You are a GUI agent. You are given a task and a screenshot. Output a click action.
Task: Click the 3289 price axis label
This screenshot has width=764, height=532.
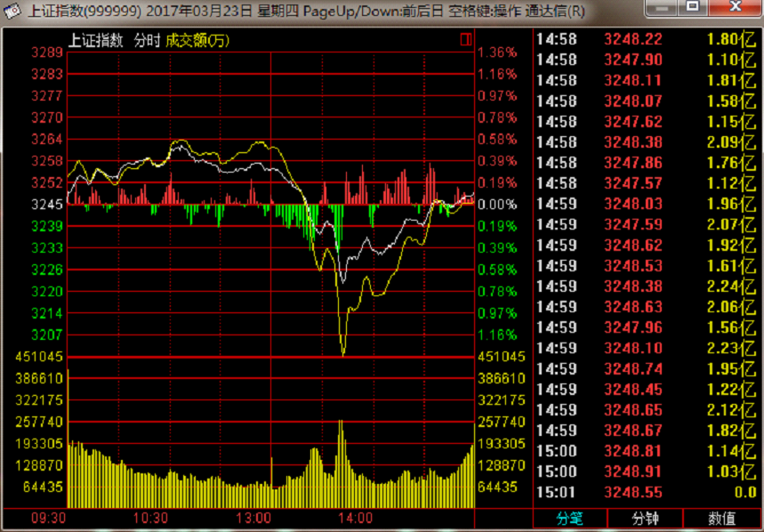click(x=47, y=52)
